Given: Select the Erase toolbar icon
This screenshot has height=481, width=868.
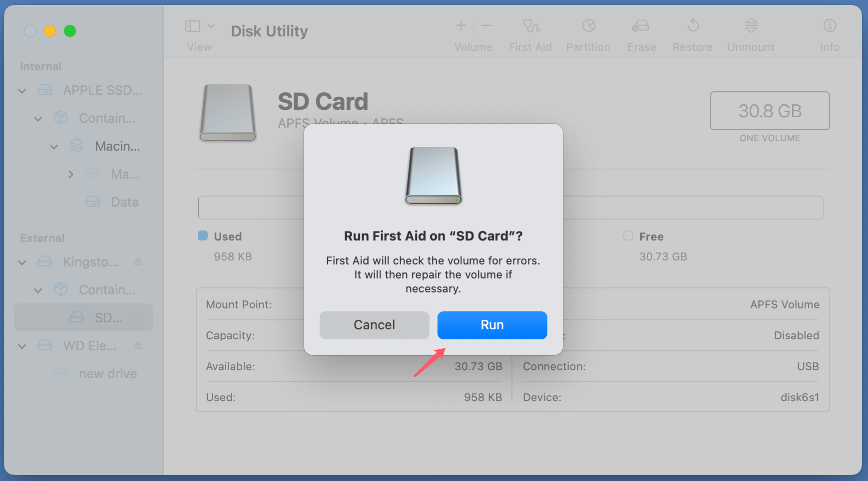Looking at the screenshot, I should point(641,31).
